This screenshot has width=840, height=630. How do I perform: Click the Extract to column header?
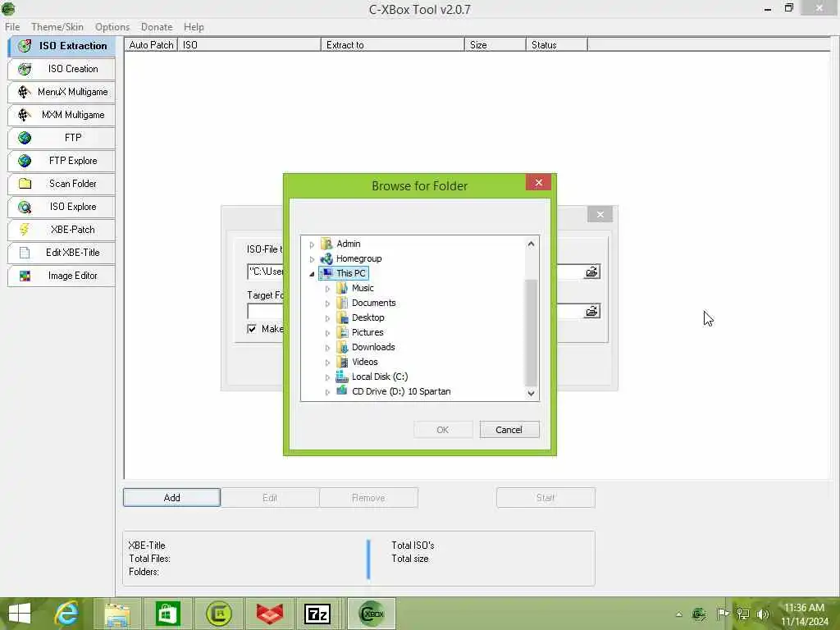click(393, 45)
